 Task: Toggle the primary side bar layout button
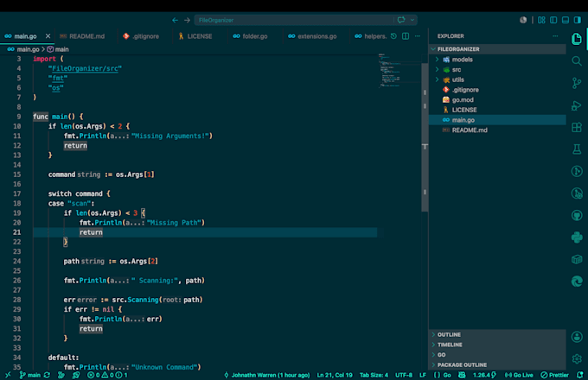553,20
